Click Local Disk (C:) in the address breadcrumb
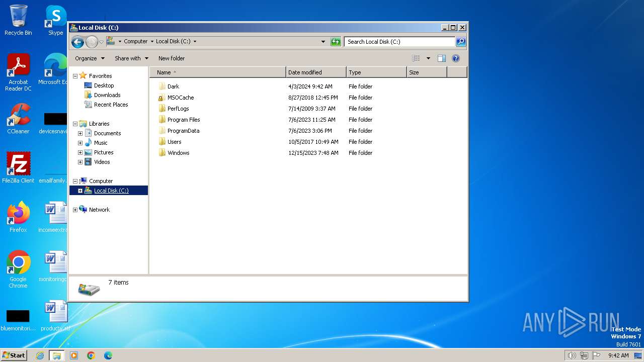The height and width of the screenshot is (362, 644). [x=173, y=42]
